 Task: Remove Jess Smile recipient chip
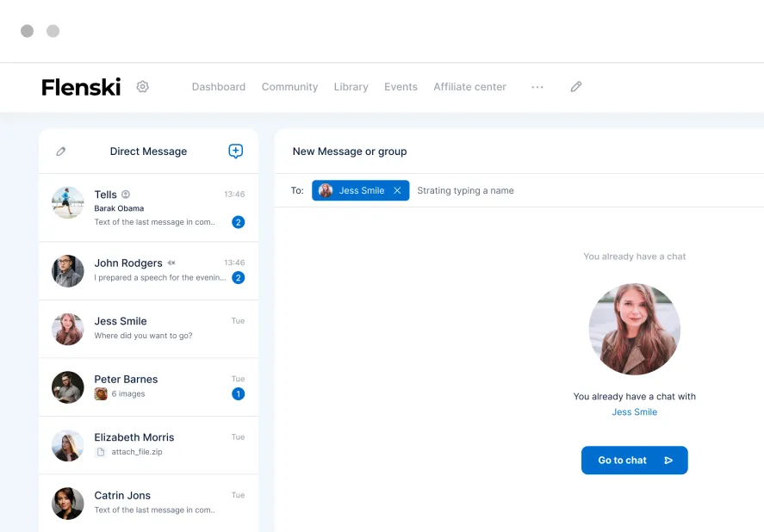tap(397, 191)
